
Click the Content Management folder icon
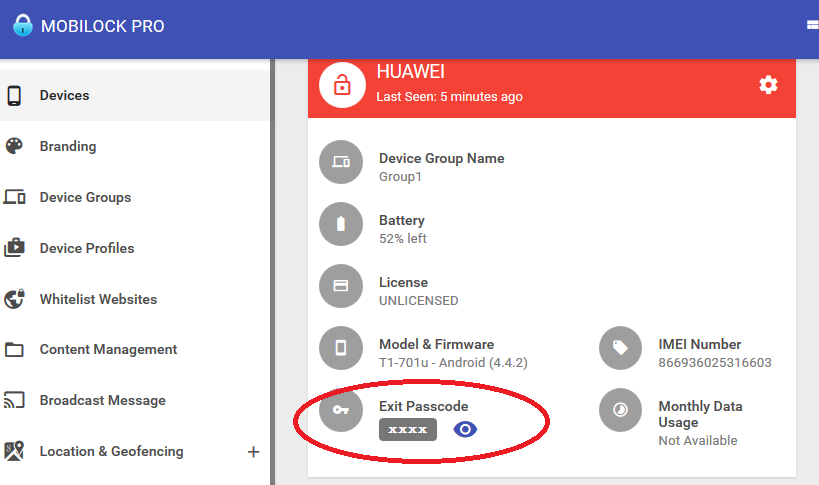click(x=14, y=349)
